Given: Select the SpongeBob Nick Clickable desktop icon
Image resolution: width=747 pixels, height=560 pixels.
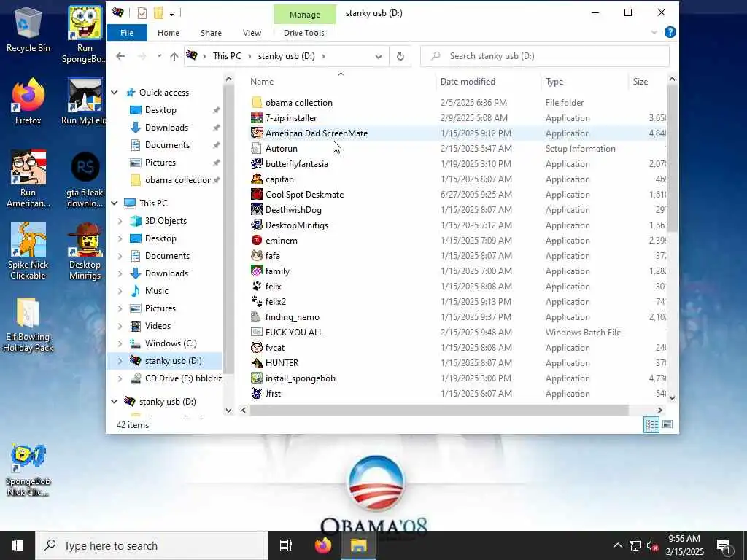Looking at the screenshot, I should [x=28, y=470].
